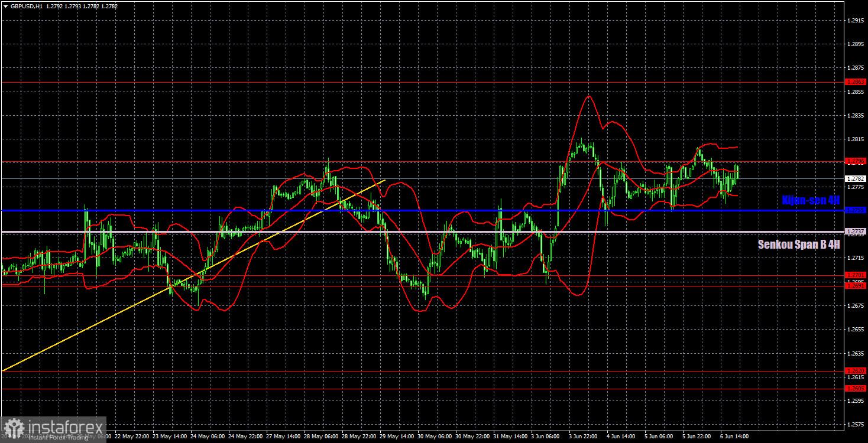Image resolution: width=868 pixels, height=443 pixels.
Task: Click the current price tag 1.2782
Action: point(856,178)
